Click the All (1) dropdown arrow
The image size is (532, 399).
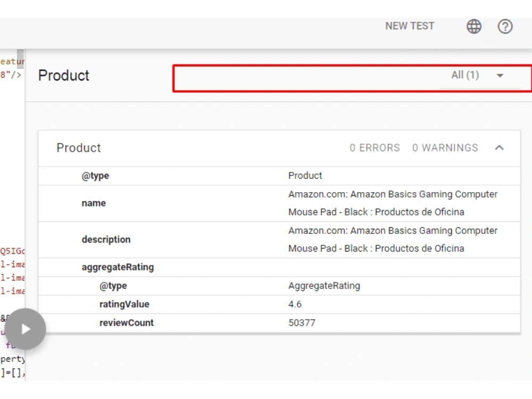tap(500, 76)
